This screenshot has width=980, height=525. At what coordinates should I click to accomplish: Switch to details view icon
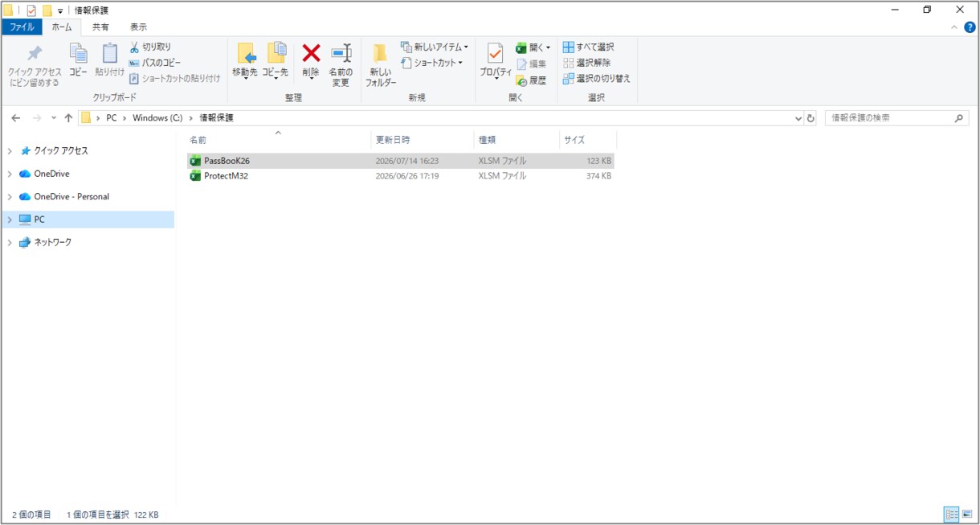(951, 514)
